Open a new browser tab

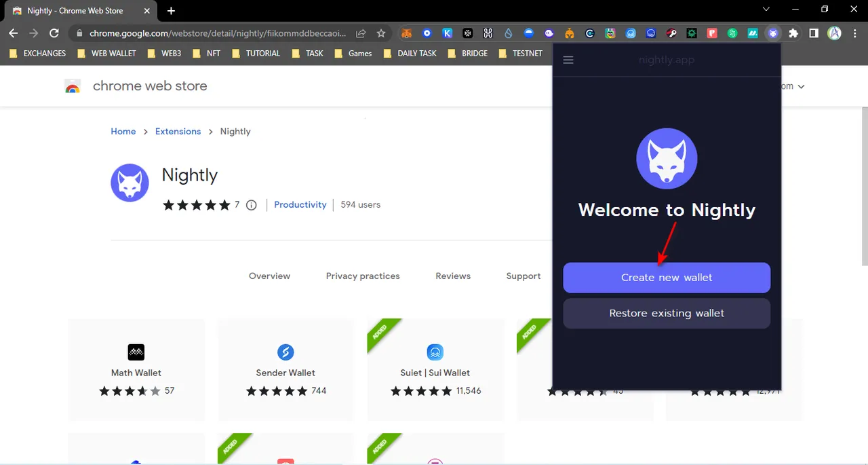point(171,11)
